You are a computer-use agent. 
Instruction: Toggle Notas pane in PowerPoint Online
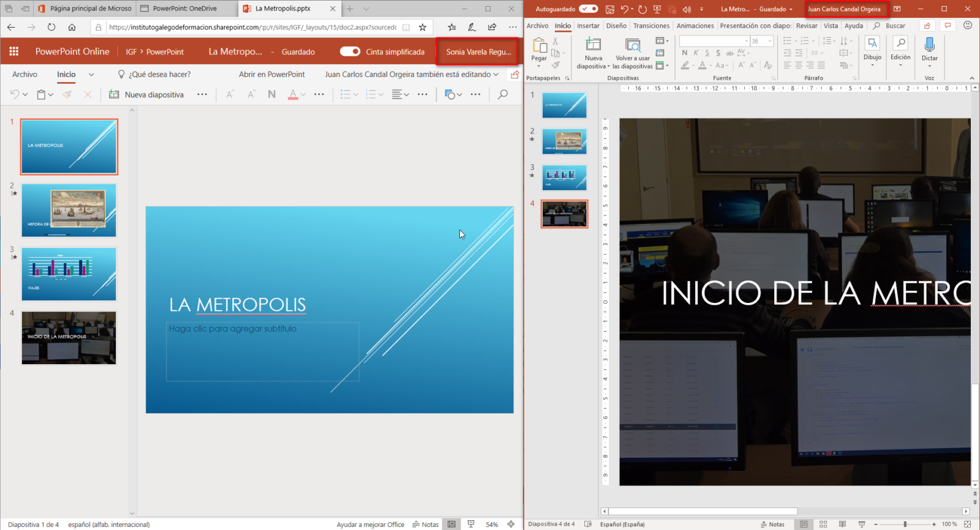pyautogui.click(x=426, y=524)
